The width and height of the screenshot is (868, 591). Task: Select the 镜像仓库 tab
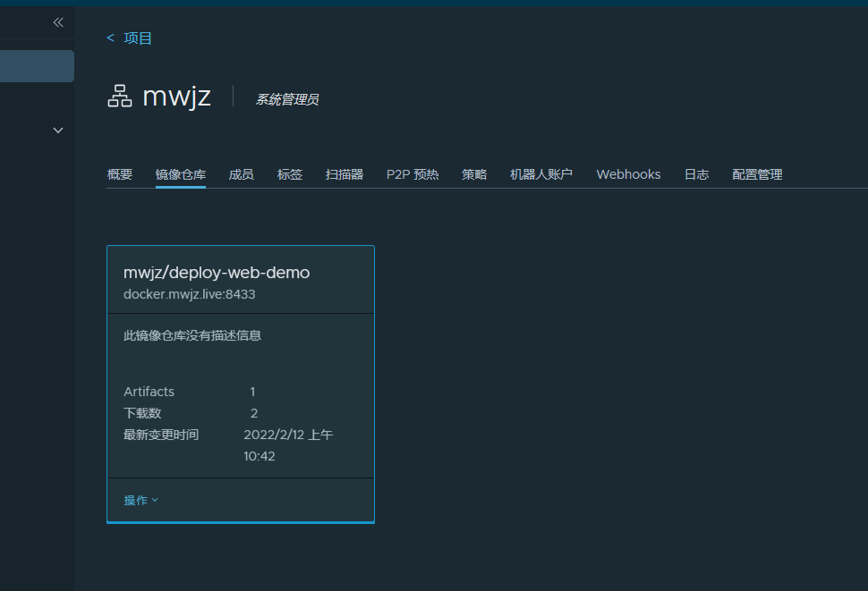(x=181, y=174)
